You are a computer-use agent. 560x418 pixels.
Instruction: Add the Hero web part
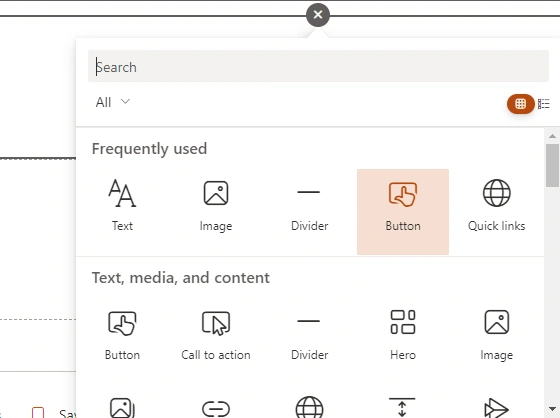click(x=403, y=336)
